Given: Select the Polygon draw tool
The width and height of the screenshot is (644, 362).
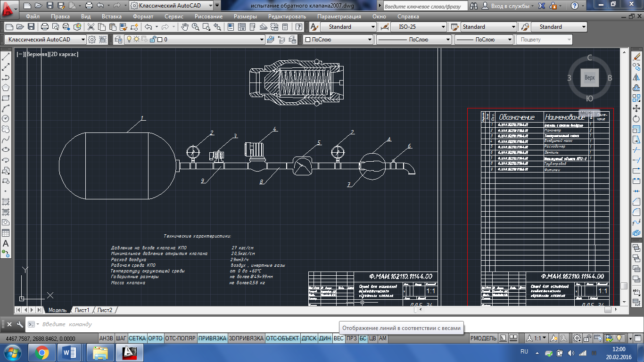Looking at the screenshot, I should (6, 88).
